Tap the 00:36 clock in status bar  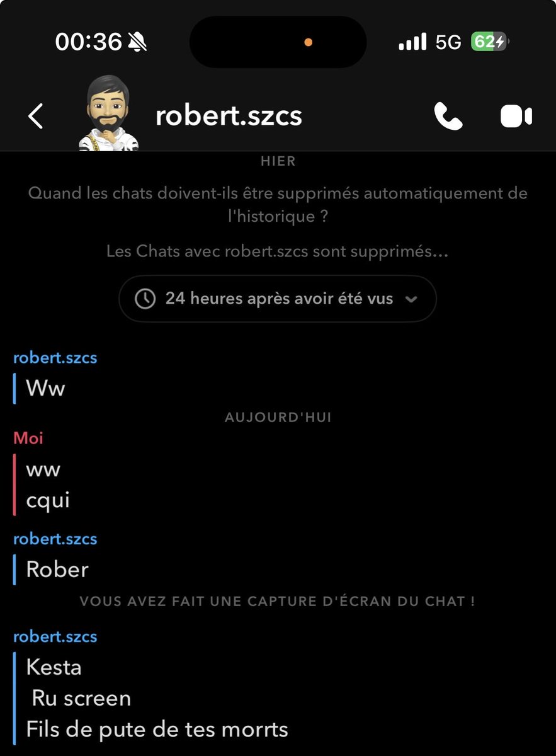tap(88, 42)
